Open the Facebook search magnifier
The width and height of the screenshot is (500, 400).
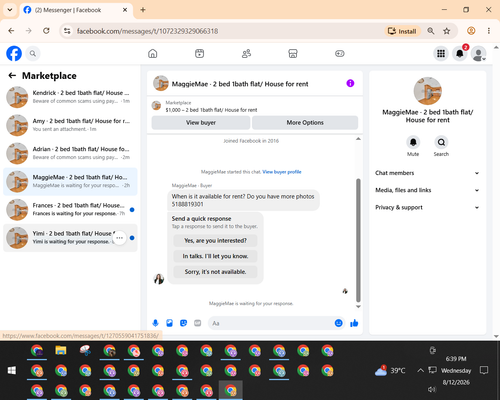pos(33,53)
